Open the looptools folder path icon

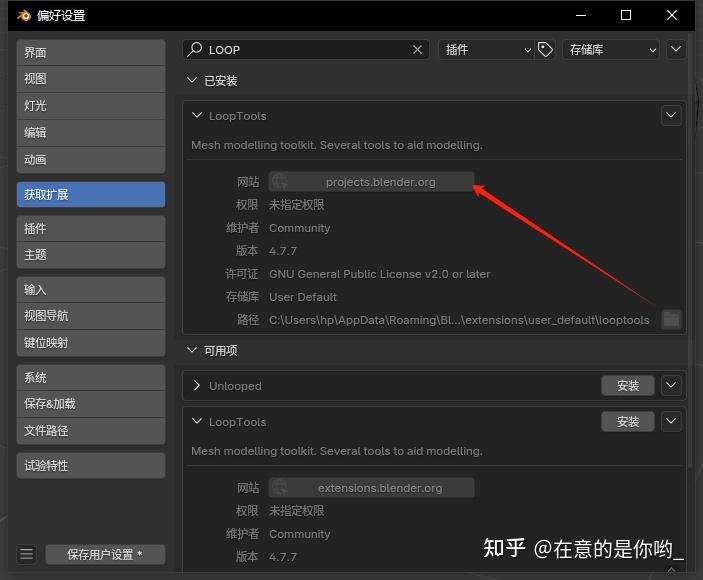point(671,320)
